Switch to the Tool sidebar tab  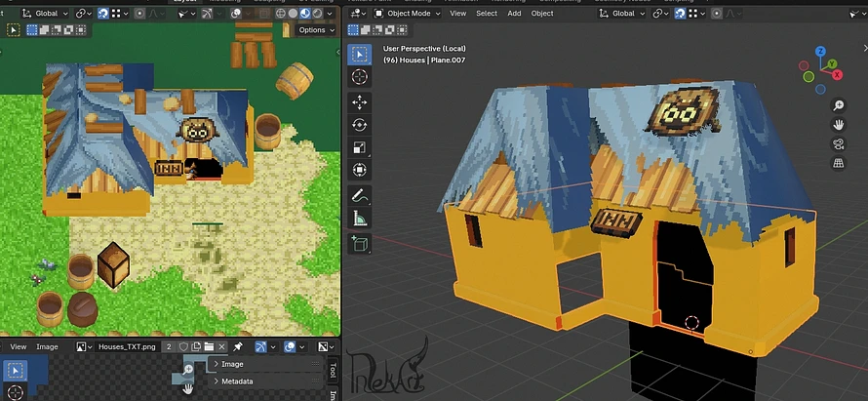pos(333,372)
